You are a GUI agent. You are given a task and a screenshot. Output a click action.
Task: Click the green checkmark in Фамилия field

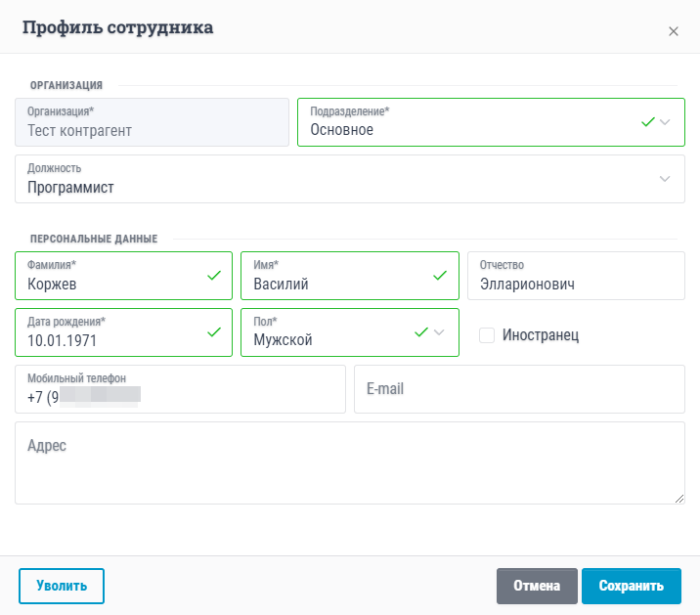[x=213, y=276]
